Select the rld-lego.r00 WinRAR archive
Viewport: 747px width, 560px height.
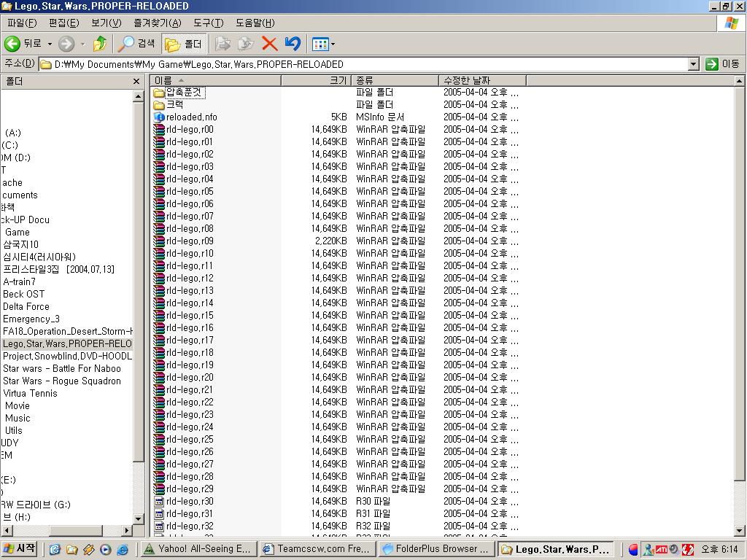(190, 129)
